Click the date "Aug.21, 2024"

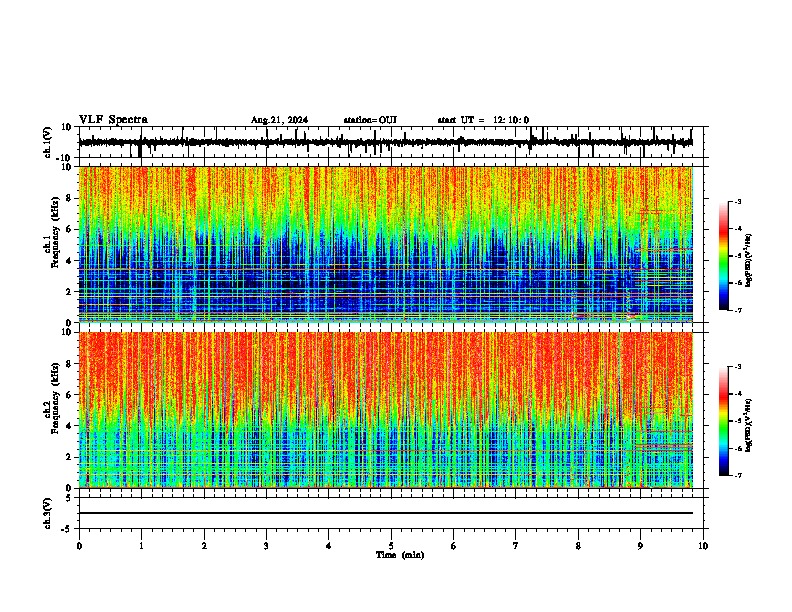point(279,120)
